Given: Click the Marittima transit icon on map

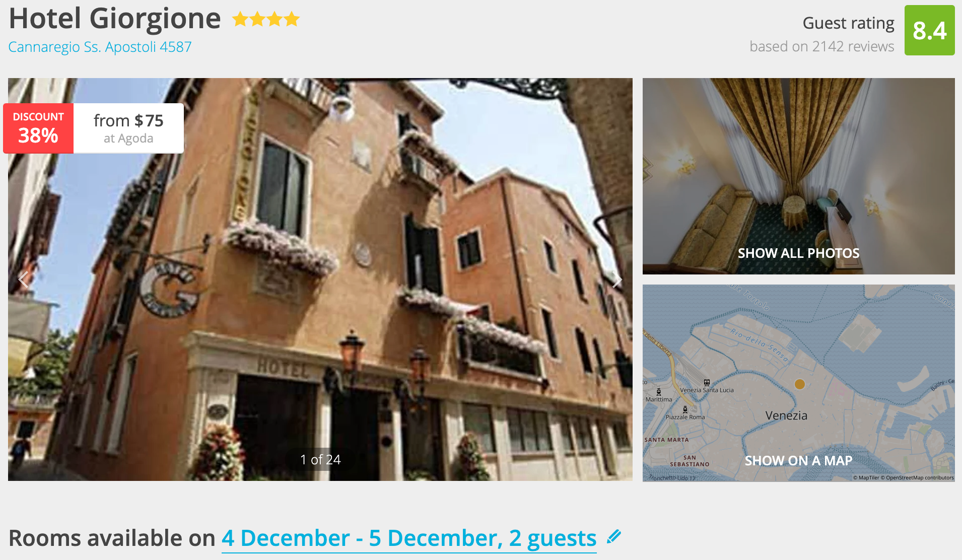Looking at the screenshot, I should click(659, 392).
